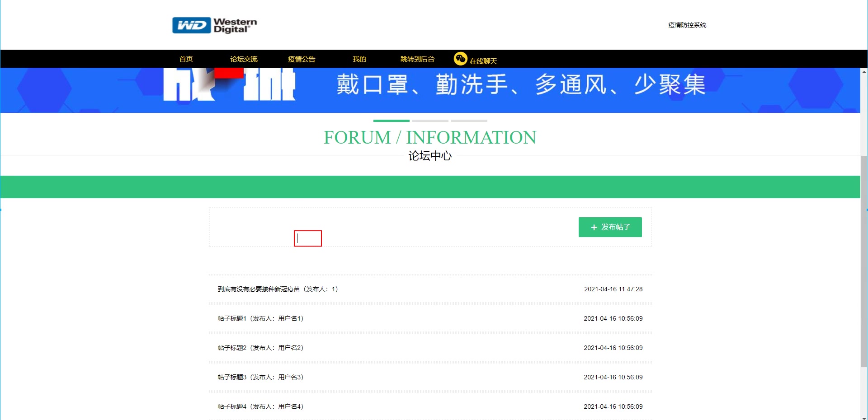Select 我的 in the navigation bar
Screen dimensions: 868x420
click(x=359, y=59)
